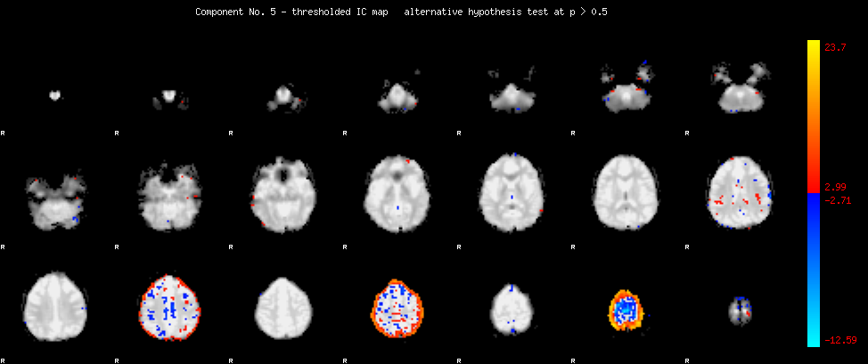Open the slice with yellow-orange ring and blue center

click(626, 310)
